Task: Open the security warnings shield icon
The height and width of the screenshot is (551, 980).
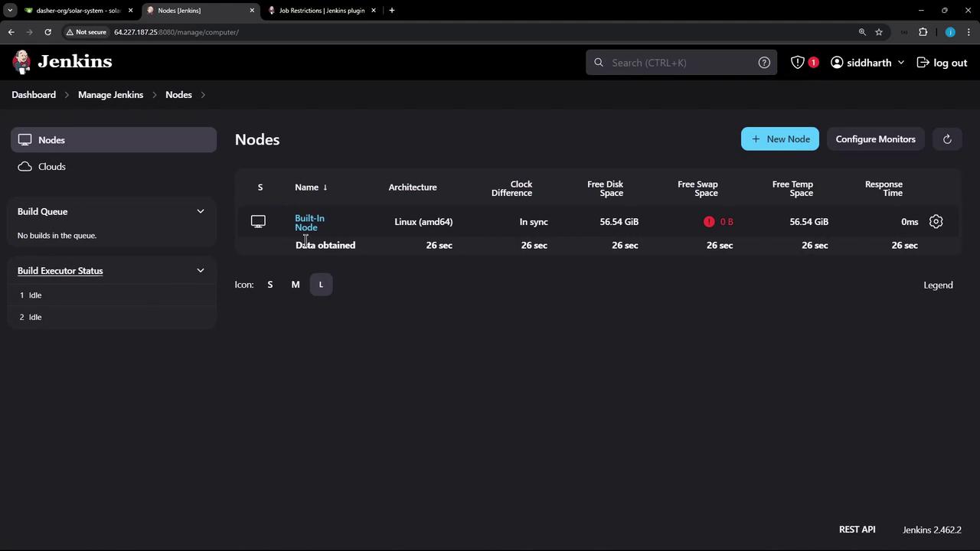Action: pyautogui.click(x=798, y=63)
